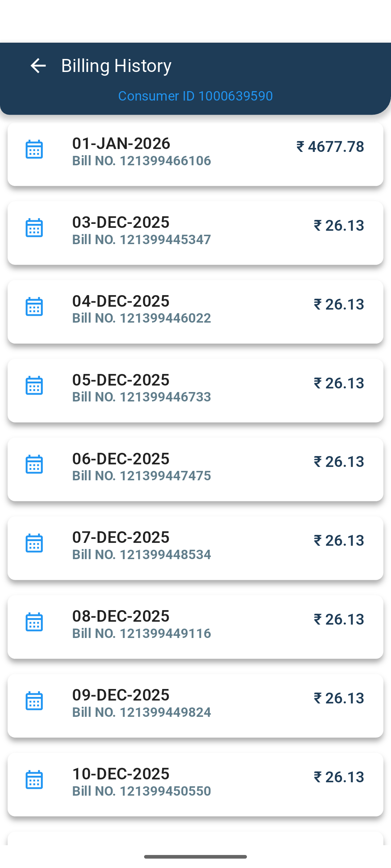Select Bill NO. 121399446733
The height and width of the screenshot is (868, 391).
[142, 397]
